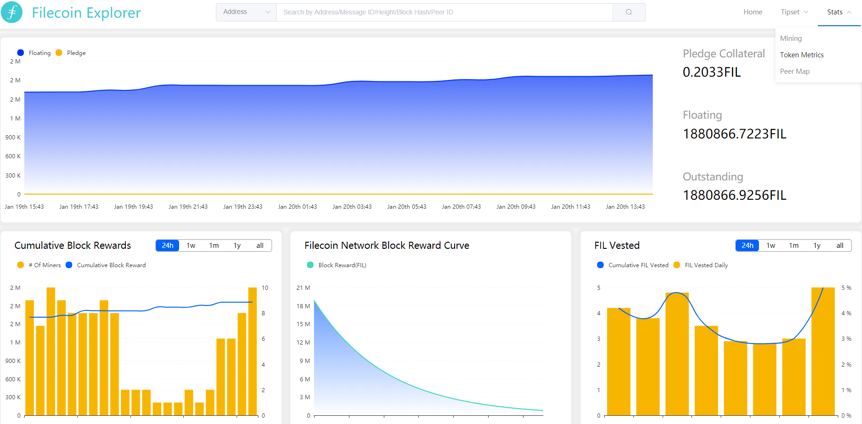The width and height of the screenshot is (862, 424).
Task: Select 1m range for FIL Vested
Action: (794, 246)
